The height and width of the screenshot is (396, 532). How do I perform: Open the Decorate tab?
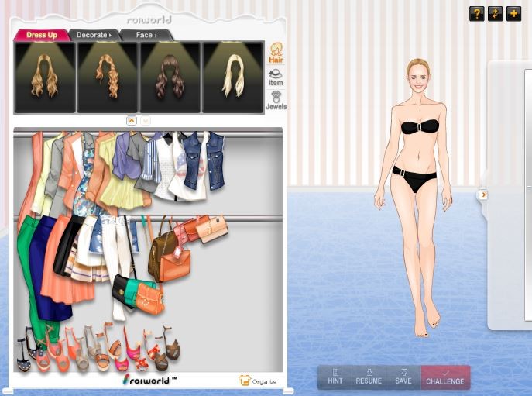93,35
